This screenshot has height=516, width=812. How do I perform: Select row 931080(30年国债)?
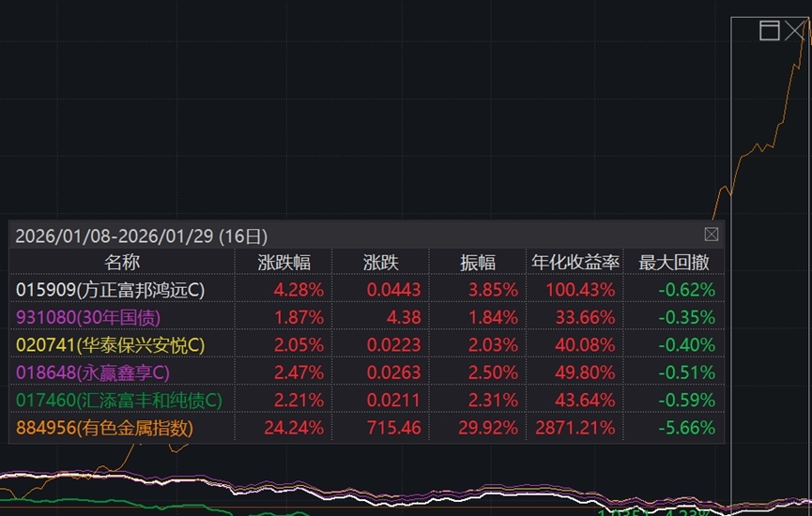(367, 317)
